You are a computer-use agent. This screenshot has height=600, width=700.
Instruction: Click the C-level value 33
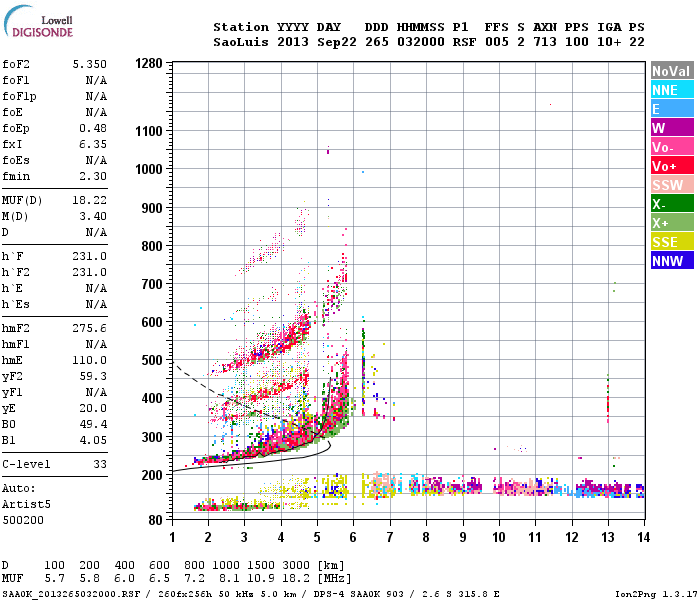click(x=100, y=464)
